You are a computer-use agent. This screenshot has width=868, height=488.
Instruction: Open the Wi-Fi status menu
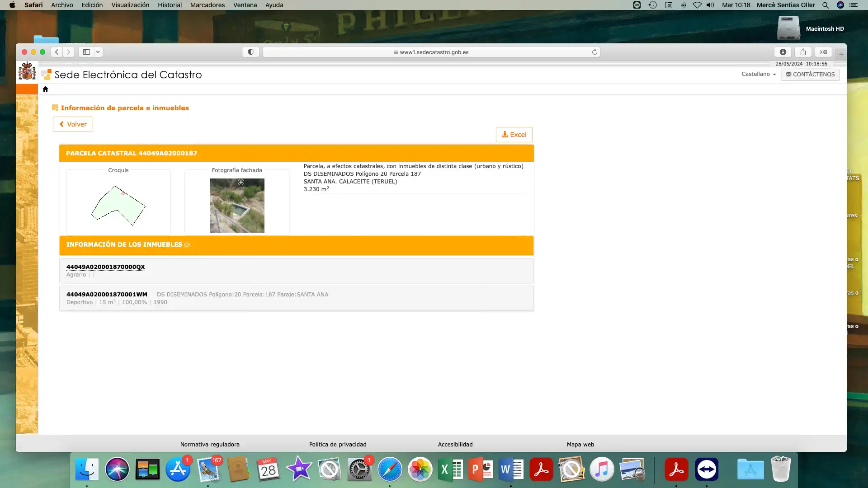point(697,5)
